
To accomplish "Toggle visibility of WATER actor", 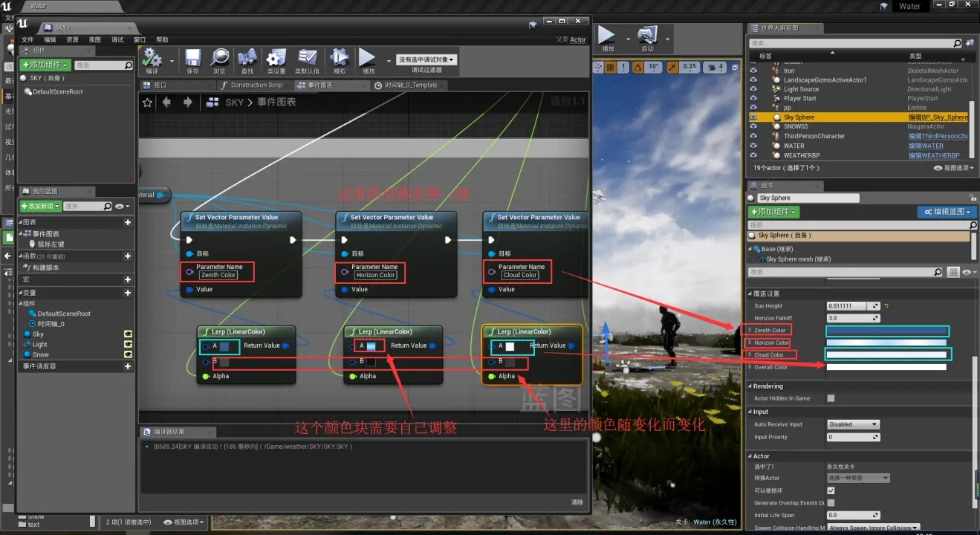I will [x=753, y=146].
